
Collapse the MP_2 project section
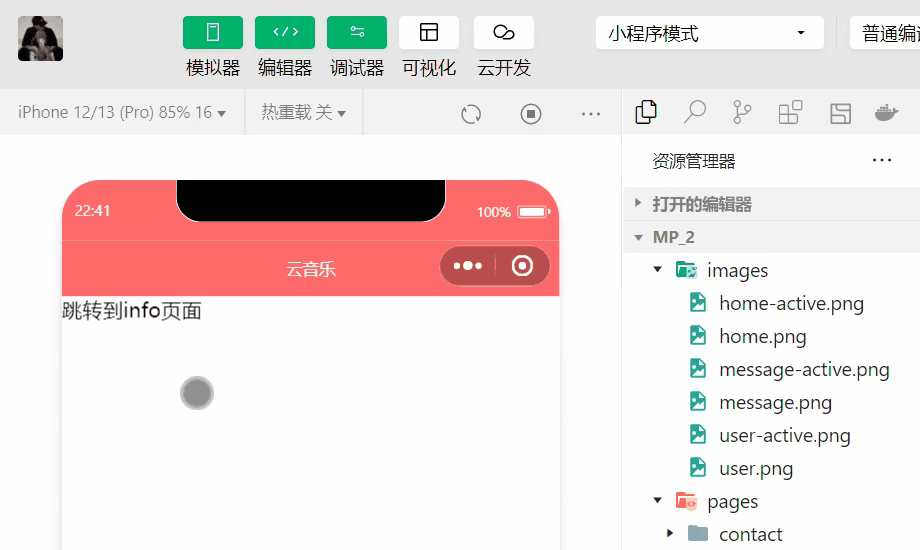(772, 237)
